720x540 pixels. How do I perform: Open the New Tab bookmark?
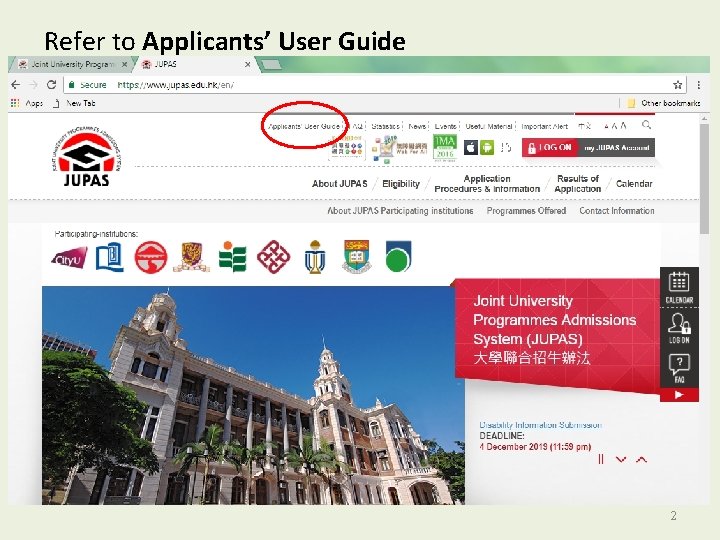(74, 103)
